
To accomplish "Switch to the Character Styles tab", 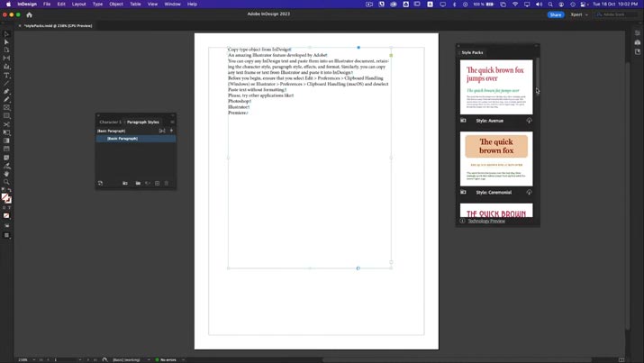I will (110, 122).
